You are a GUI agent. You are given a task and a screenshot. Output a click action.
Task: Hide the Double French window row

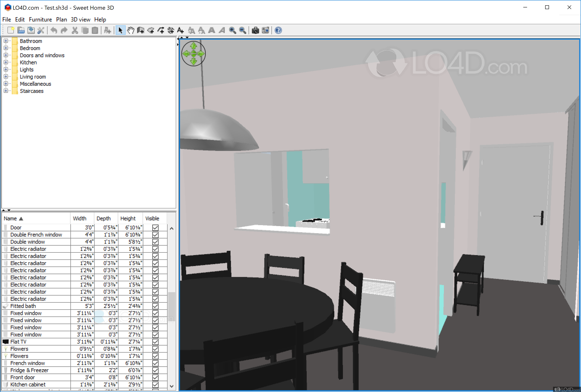(155, 235)
